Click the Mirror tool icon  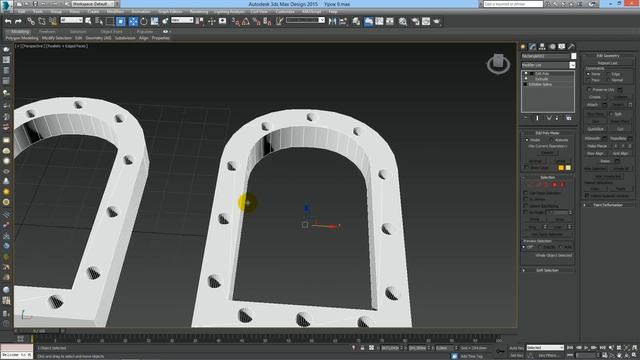[332, 21]
